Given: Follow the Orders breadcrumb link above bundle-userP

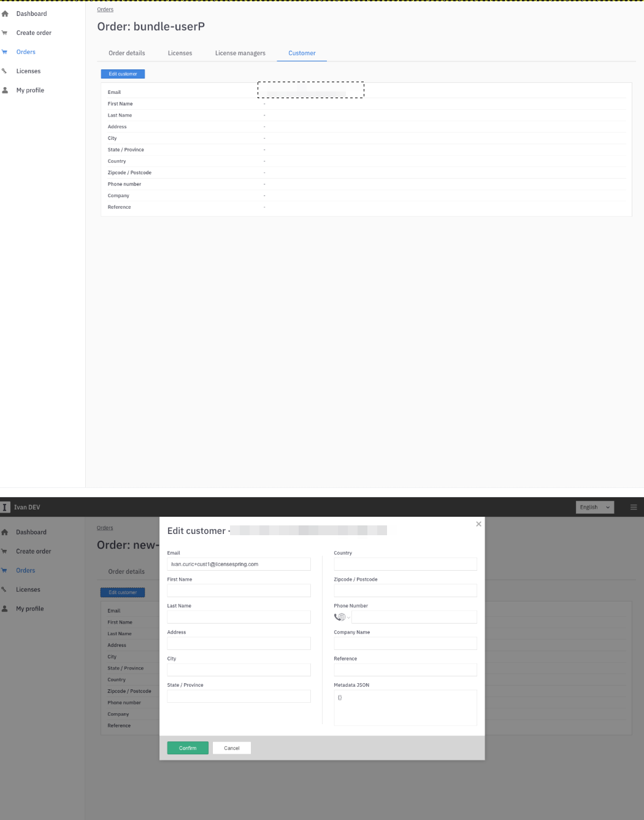Looking at the screenshot, I should click(105, 9).
